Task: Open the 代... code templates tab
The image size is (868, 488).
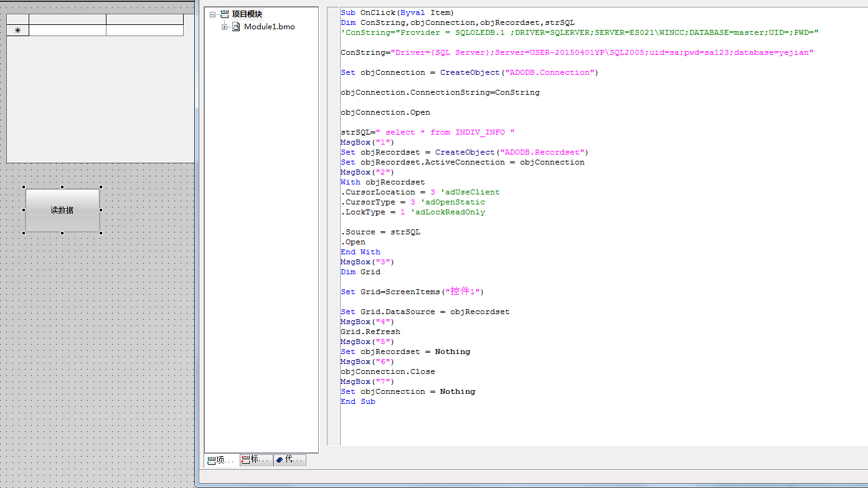Action: point(290,460)
